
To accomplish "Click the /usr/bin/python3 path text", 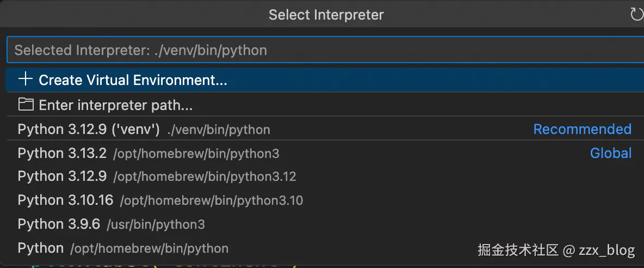I will [156, 225].
